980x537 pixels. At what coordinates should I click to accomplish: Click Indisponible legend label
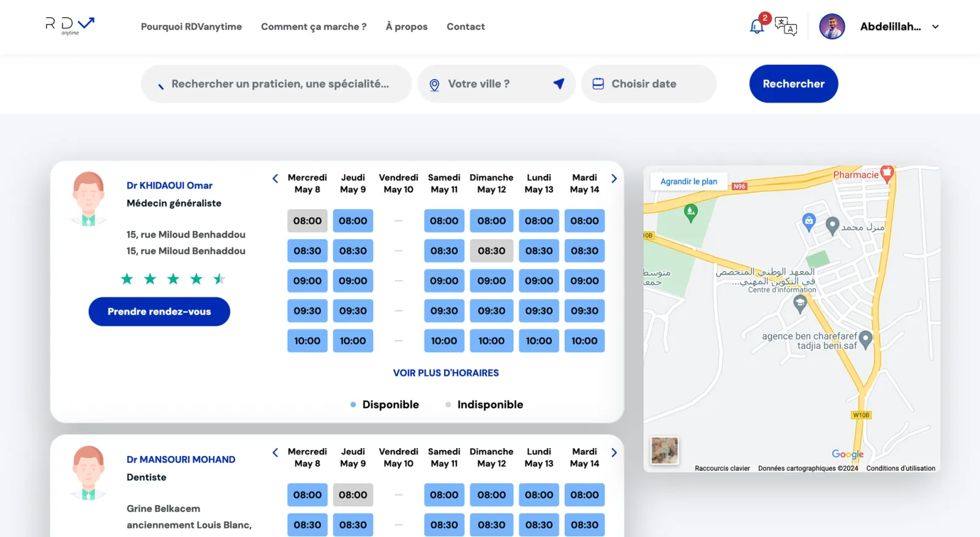490,405
